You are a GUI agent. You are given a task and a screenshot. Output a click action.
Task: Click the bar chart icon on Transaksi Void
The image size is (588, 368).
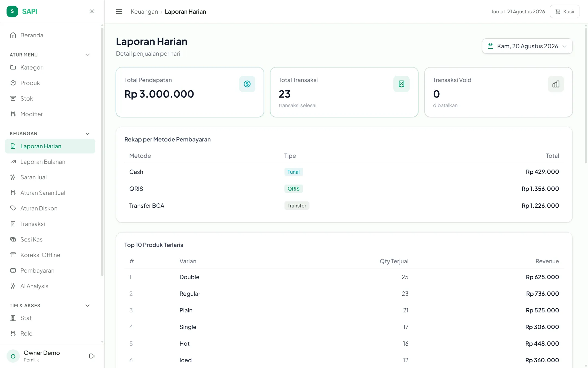(556, 84)
